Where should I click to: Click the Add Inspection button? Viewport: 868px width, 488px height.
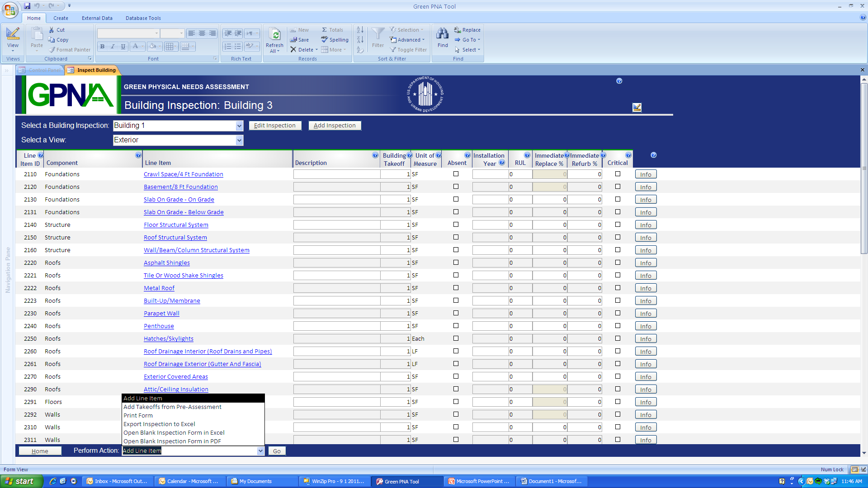point(335,126)
